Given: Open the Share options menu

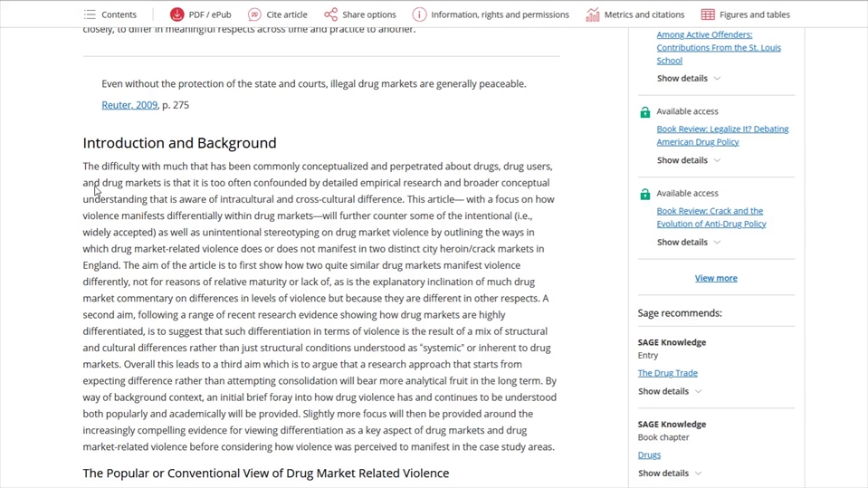Looking at the screenshot, I should (x=368, y=14).
